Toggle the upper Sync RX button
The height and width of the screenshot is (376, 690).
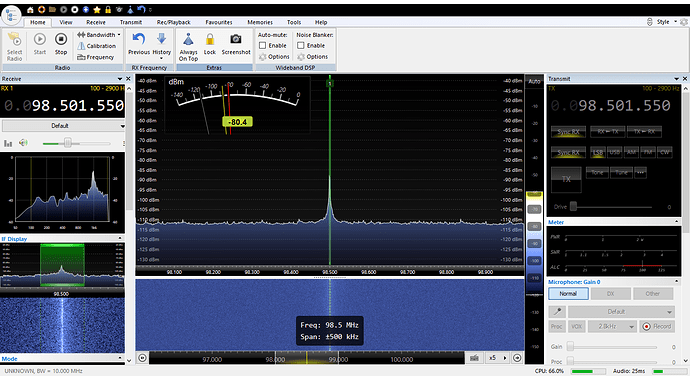[568, 132]
